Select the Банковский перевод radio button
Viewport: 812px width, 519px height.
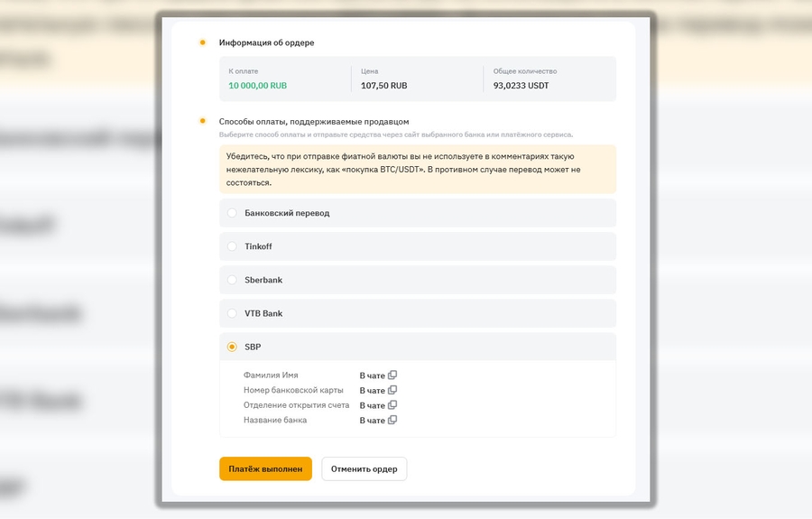232,213
